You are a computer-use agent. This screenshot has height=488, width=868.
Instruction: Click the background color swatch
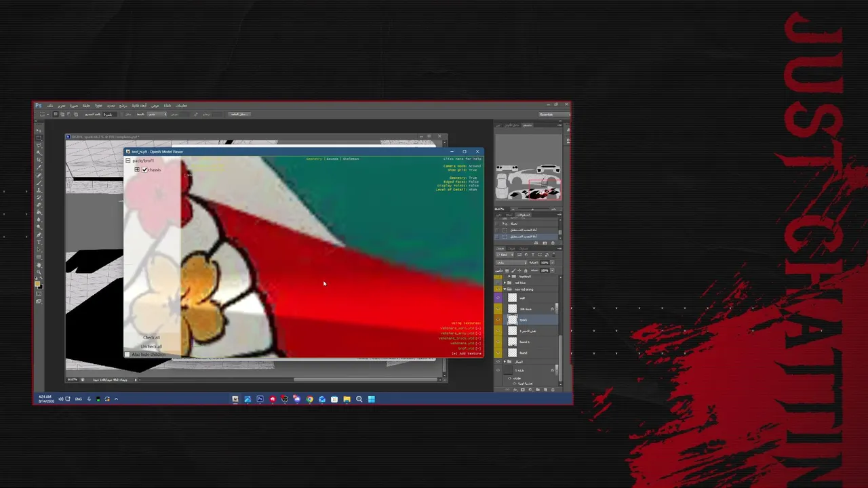click(x=41, y=287)
